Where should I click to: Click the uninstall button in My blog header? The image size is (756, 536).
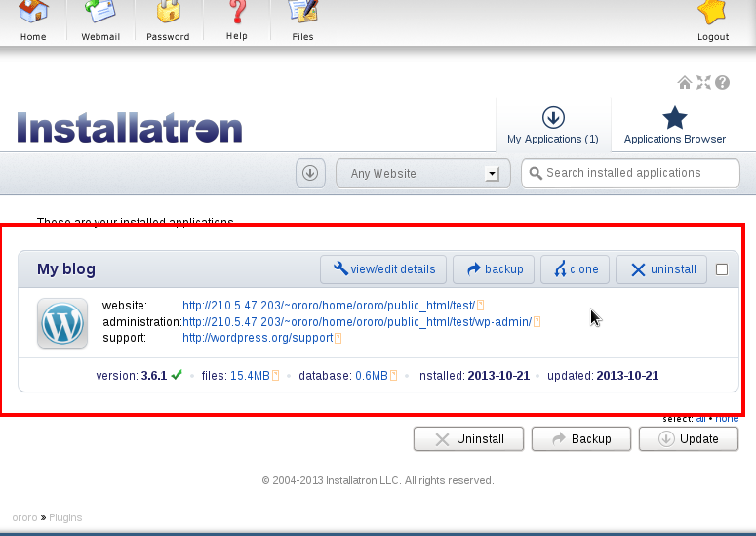661,269
